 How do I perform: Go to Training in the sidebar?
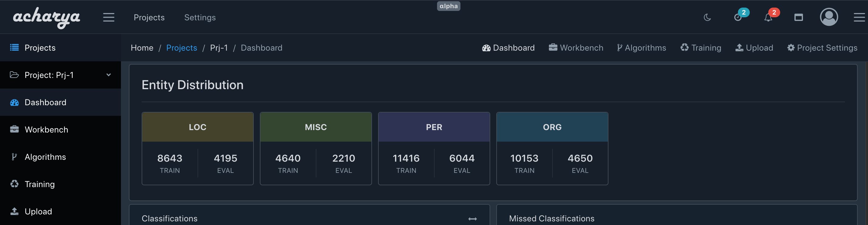coord(40,184)
